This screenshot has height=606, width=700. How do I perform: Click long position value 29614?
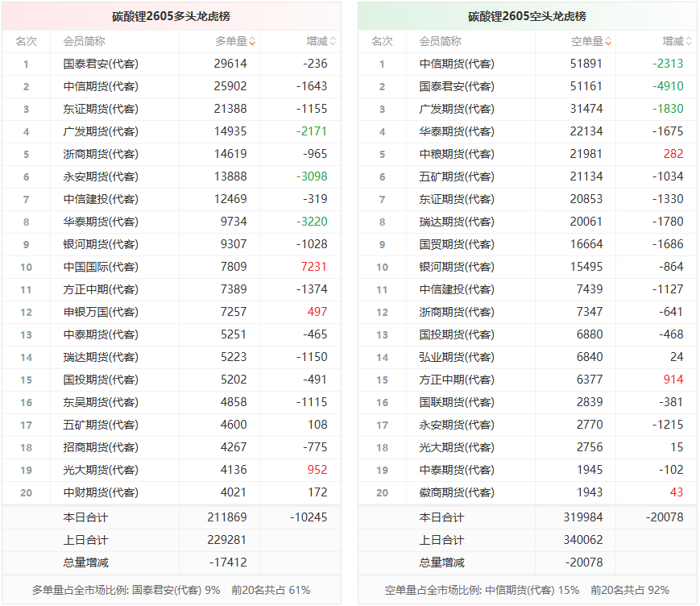coord(230,64)
